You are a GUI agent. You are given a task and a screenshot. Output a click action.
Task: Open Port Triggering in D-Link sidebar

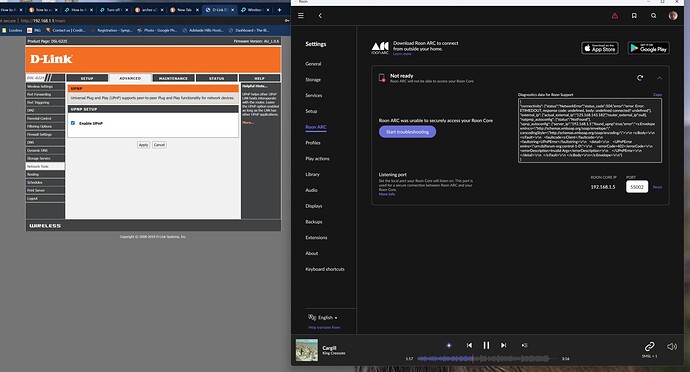click(x=45, y=103)
